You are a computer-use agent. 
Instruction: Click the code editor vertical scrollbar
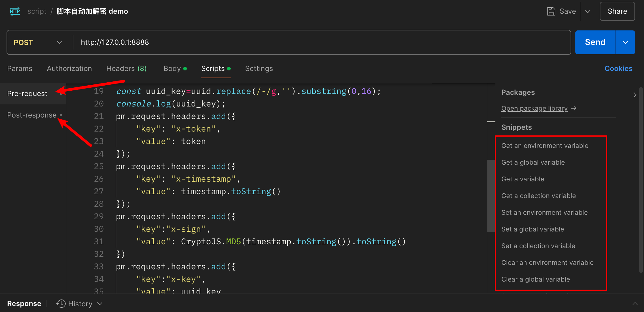491,196
